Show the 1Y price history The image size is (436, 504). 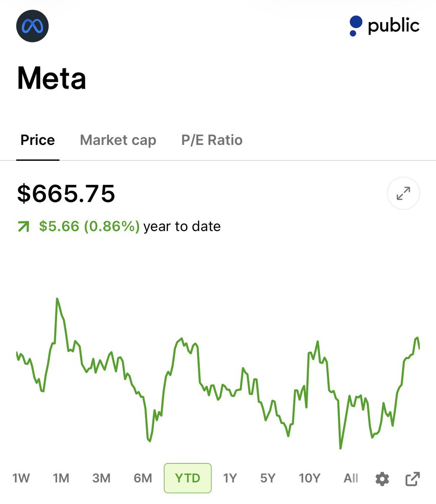[x=230, y=478]
